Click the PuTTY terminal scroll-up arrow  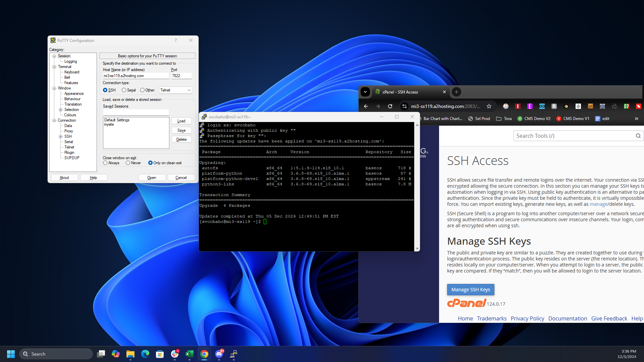click(x=417, y=125)
